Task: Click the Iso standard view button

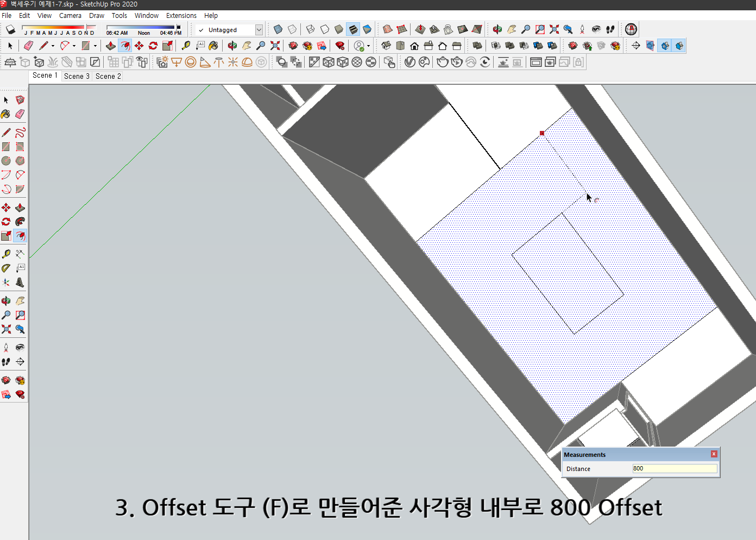Action: pyautogui.click(x=387, y=46)
